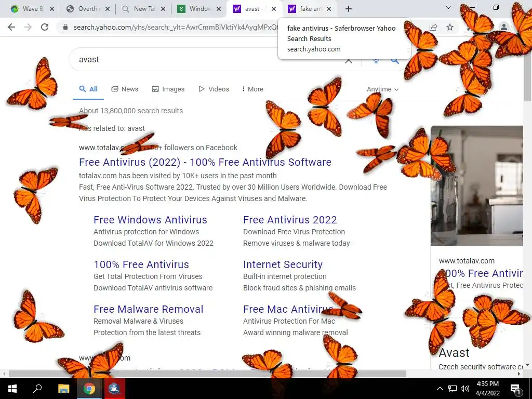Select the News results tab

125,89
